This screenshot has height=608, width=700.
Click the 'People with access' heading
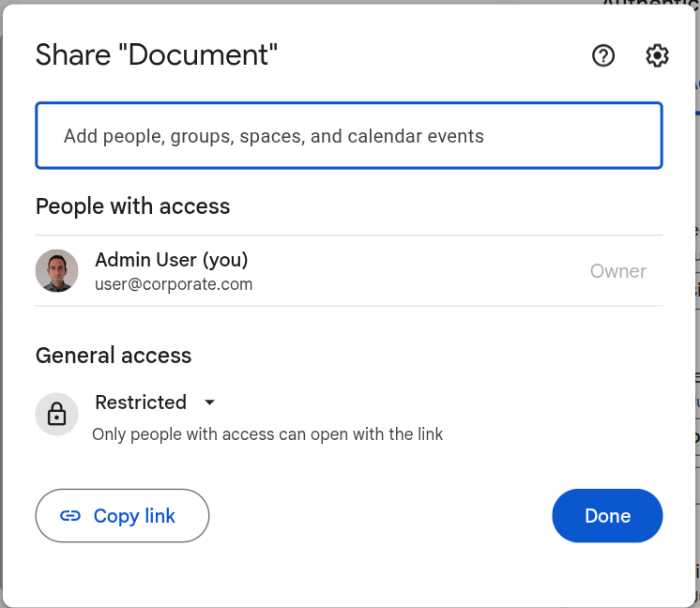[132, 206]
